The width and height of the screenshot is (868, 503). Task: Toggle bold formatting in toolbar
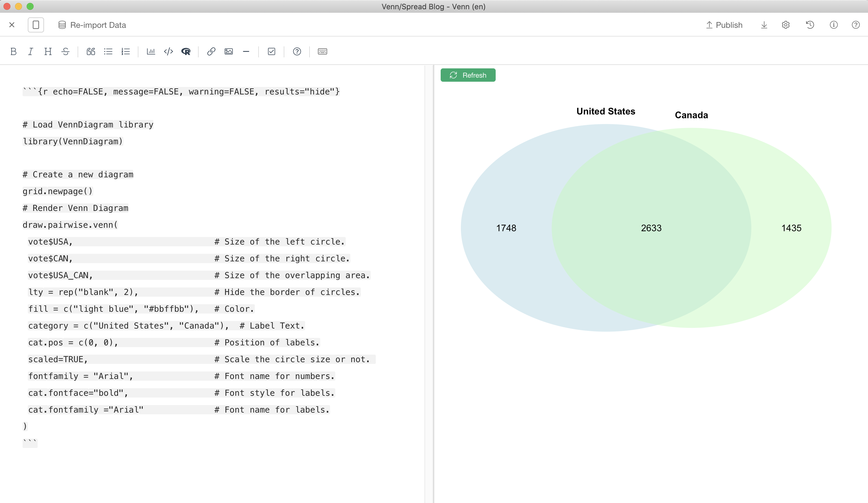pos(13,51)
